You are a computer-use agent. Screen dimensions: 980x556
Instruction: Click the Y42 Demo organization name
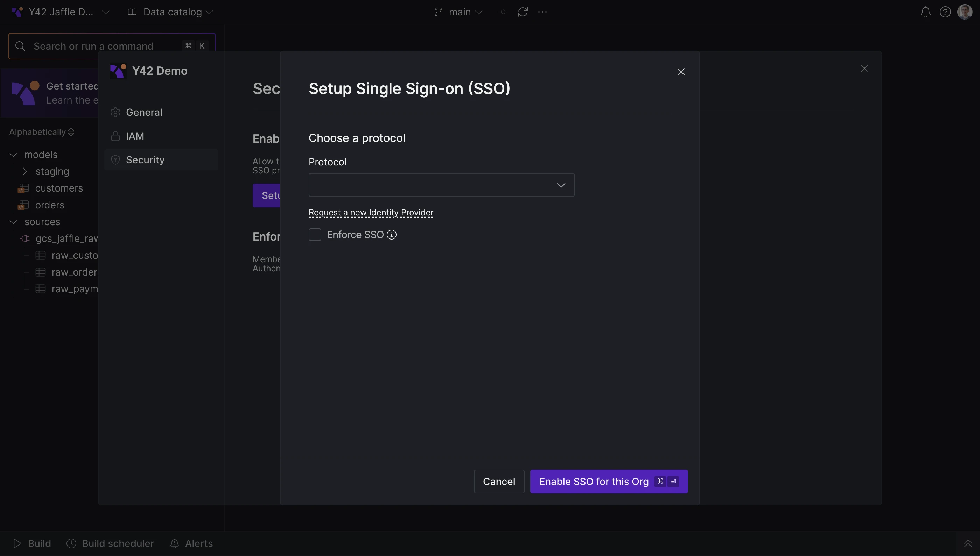point(160,71)
